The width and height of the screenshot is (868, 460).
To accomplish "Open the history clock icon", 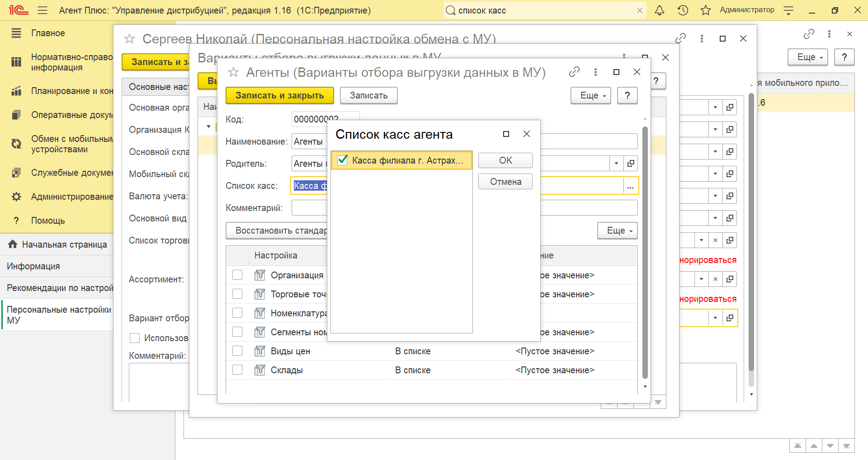I will click(x=683, y=10).
